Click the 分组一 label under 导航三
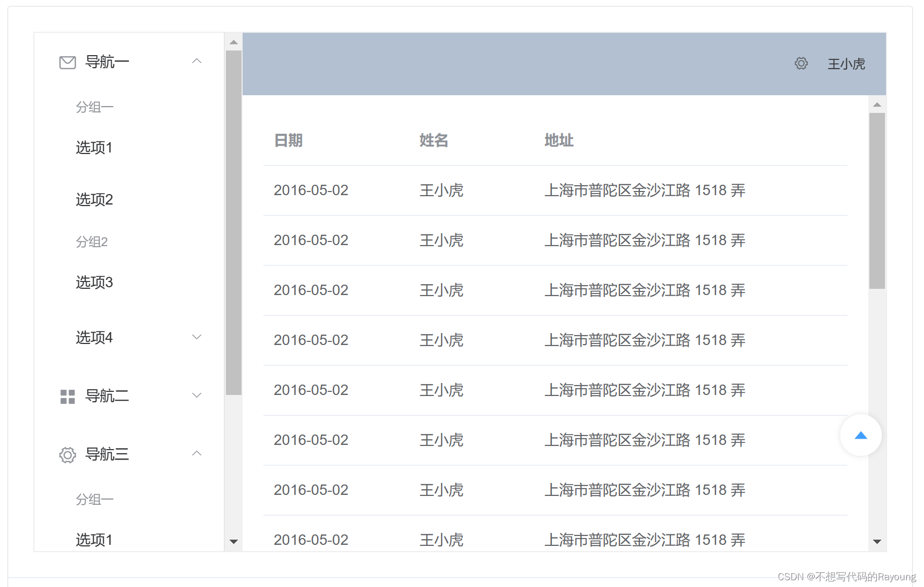924x587 pixels. [x=95, y=500]
